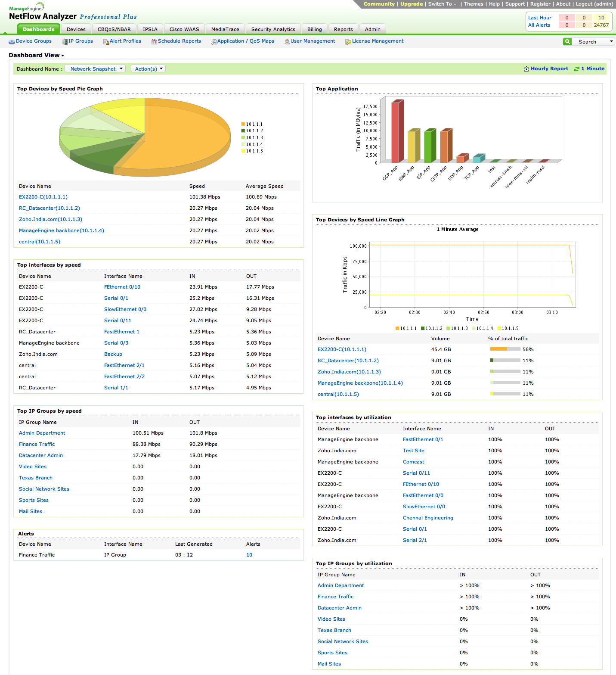This screenshot has height=675, width=616.
Task: Click the 10.1.1.3 light green pie legend swatch
Action: click(243, 137)
